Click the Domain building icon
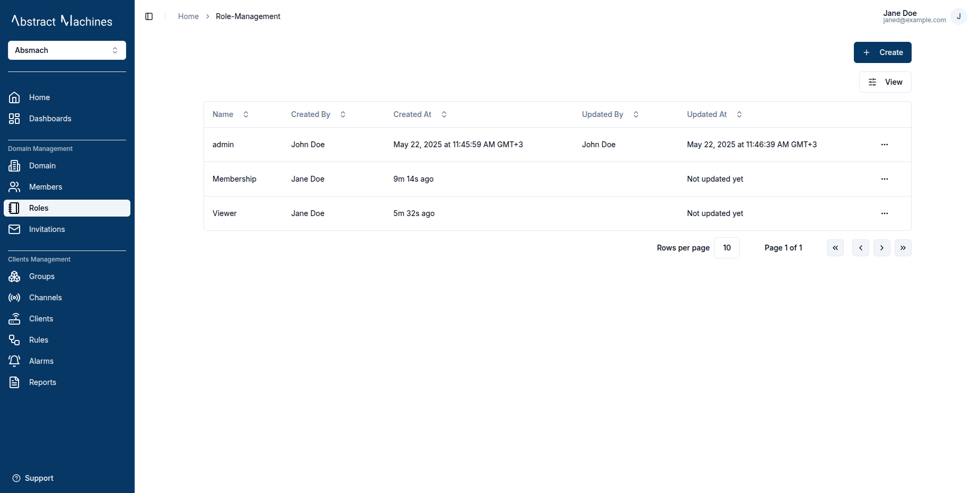Screen dimensions: 980x493 [14, 166]
